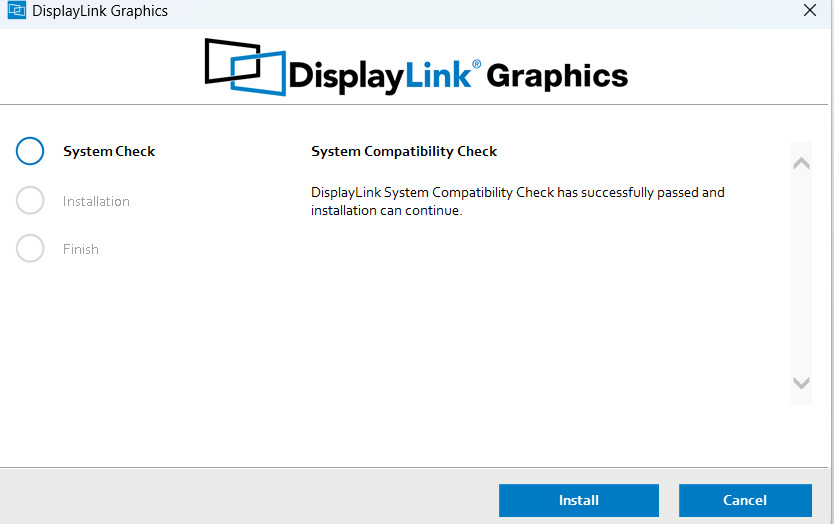
Task: Select the Finish step circle
Action: pyautogui.click(x=30, y=249)
